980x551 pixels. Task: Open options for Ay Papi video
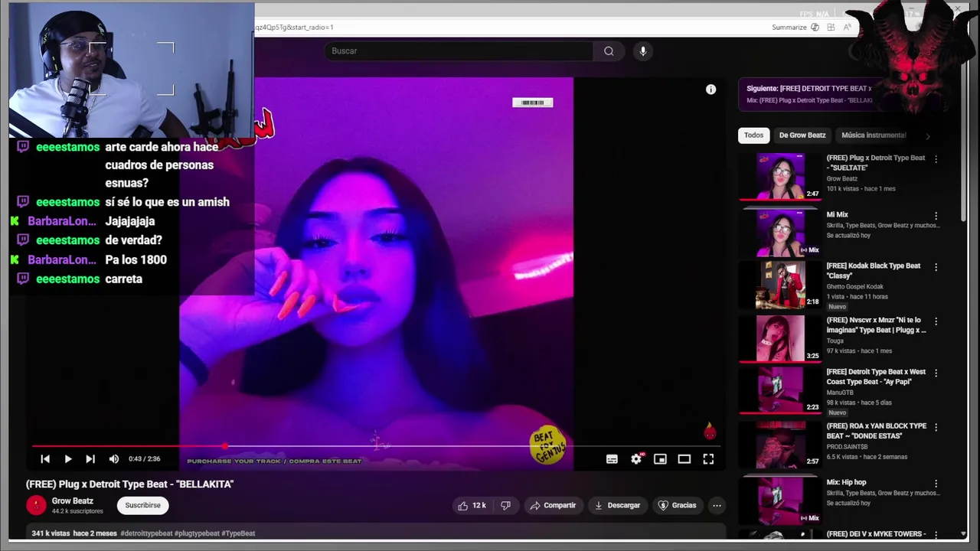coord(936,373)
